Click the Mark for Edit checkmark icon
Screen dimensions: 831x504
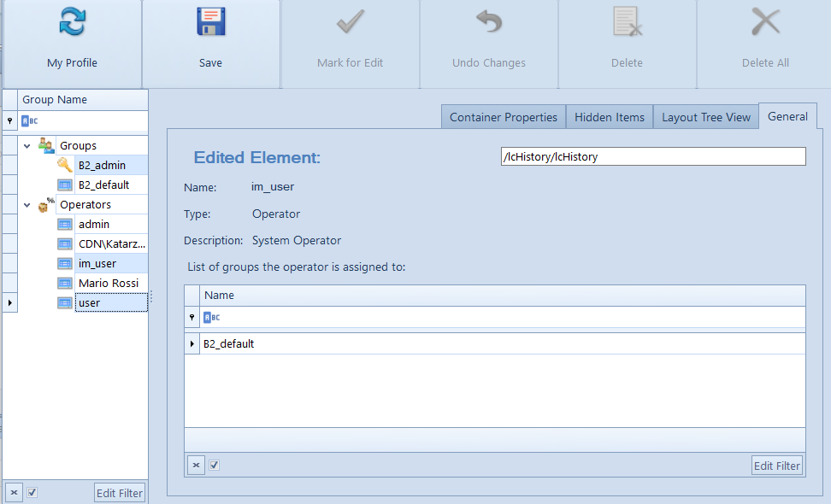tap(350, 22)
